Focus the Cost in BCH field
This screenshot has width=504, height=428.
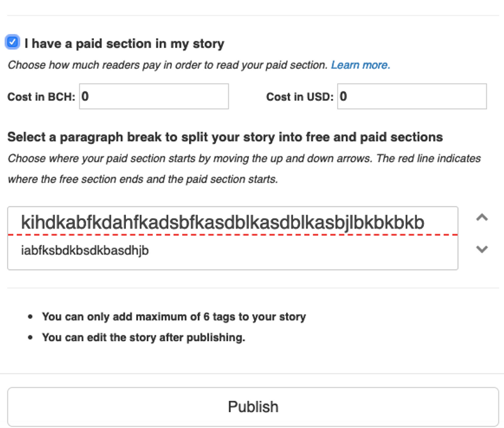154,96
